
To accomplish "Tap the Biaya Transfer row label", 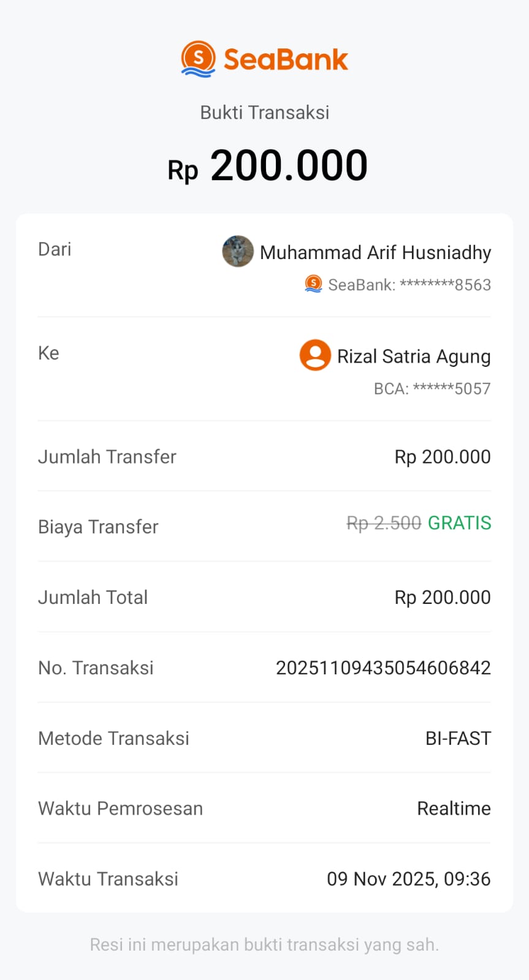I will coord(98,527).
